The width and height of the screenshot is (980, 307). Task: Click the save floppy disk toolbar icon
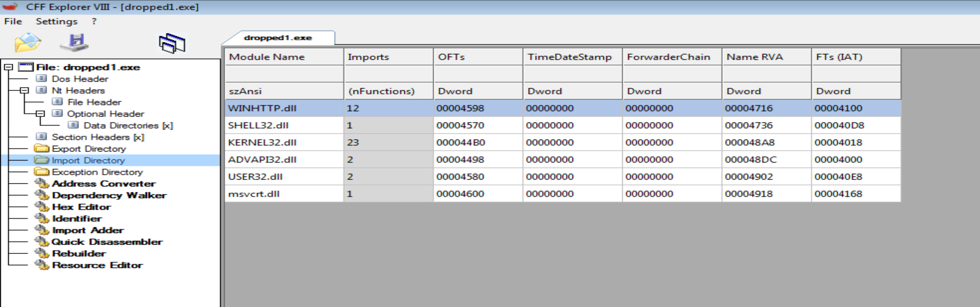click(75, 43)
